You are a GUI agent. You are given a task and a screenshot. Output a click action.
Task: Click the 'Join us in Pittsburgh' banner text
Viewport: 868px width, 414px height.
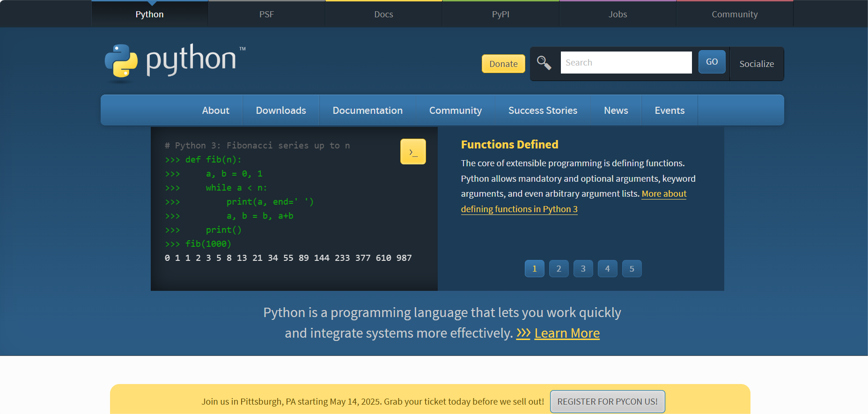tap(373, 402)
